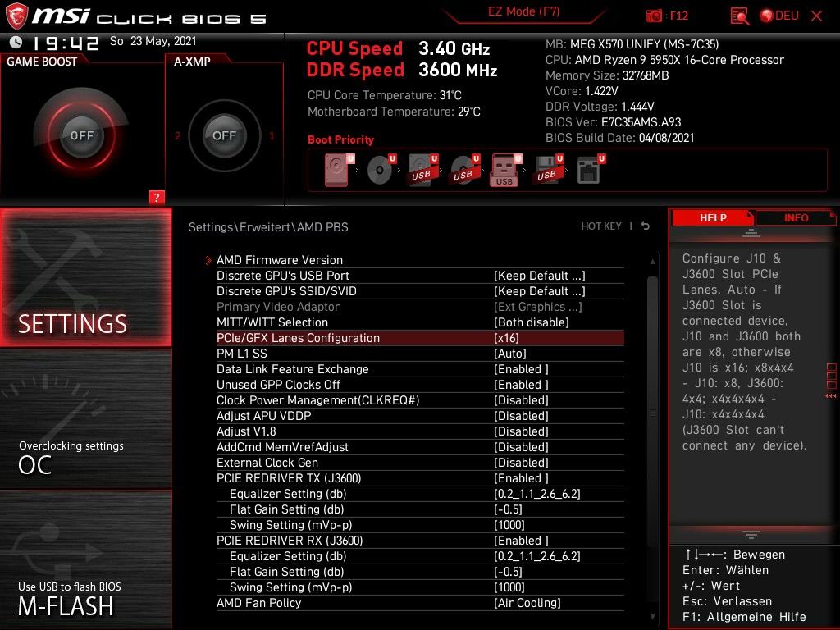Change PCIE REDRIVER TX (J3600) Enabled value
This screenshot has height=630, width=840.
(521, 478)
